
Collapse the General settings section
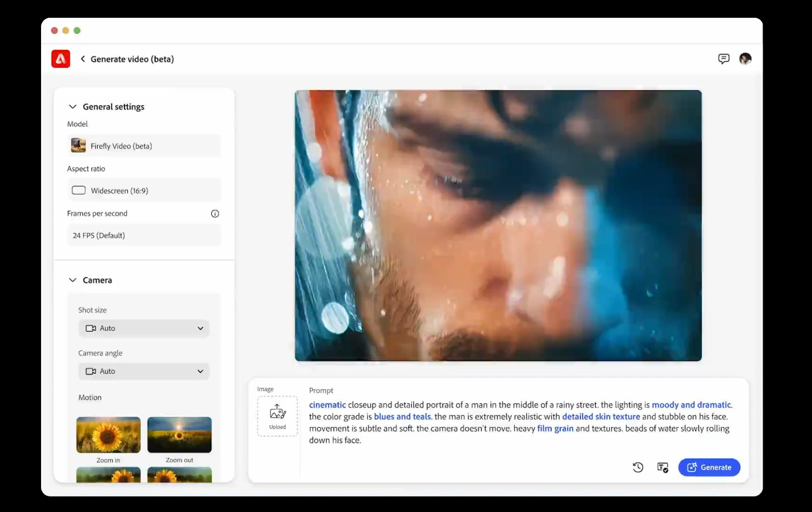point(73,107)
